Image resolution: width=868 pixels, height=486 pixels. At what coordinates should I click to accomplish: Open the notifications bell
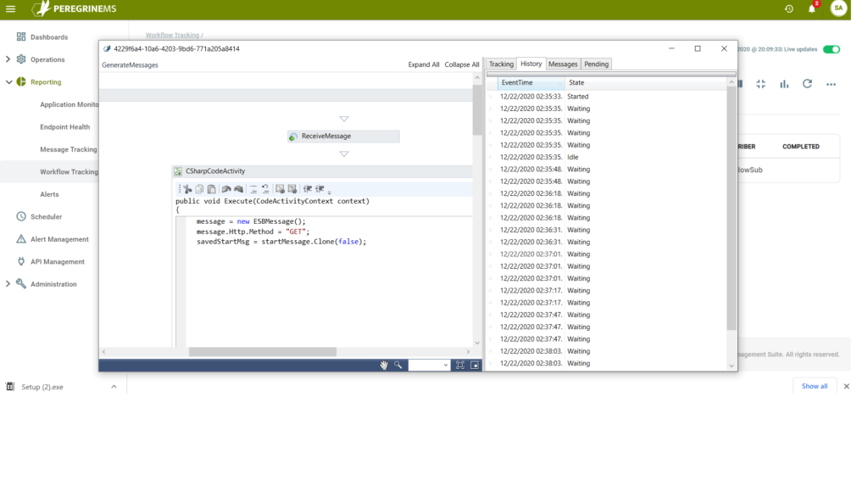pyautogui.click(x=811, y=9)
